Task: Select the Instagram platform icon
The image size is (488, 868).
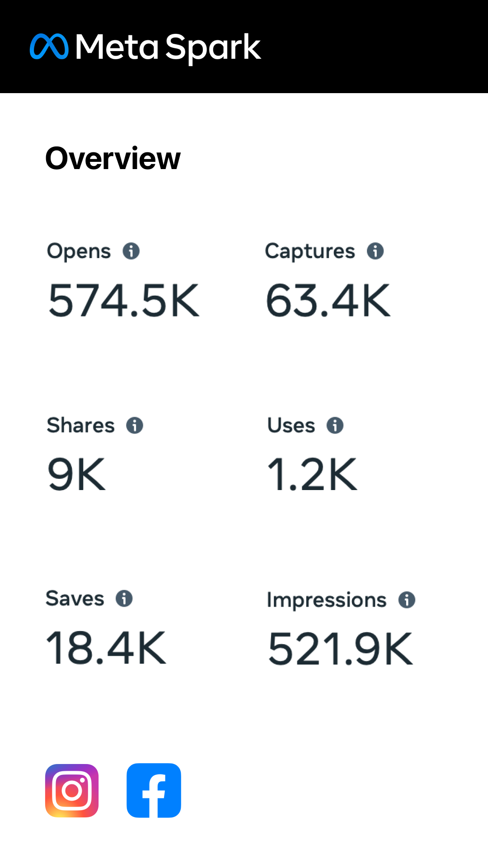Action: click(72, 791)
